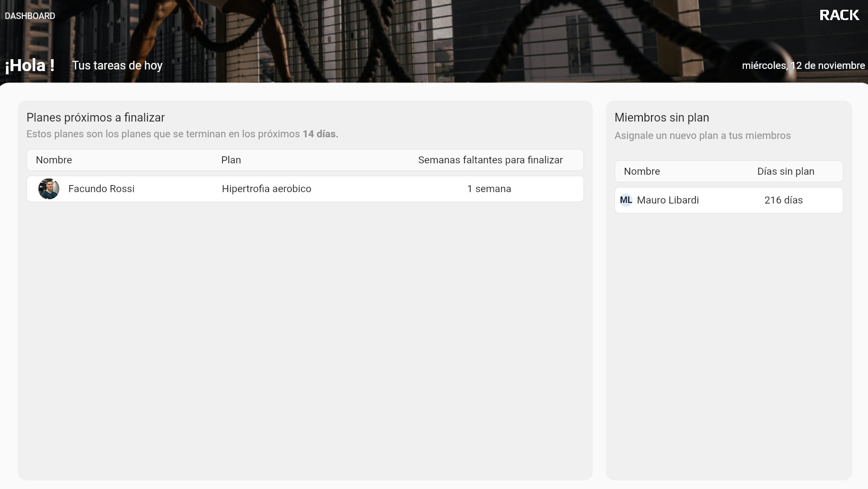Click the Nombre header in Miembros sin plan
The image size is (868, 489).
click(x=642, y=171)
